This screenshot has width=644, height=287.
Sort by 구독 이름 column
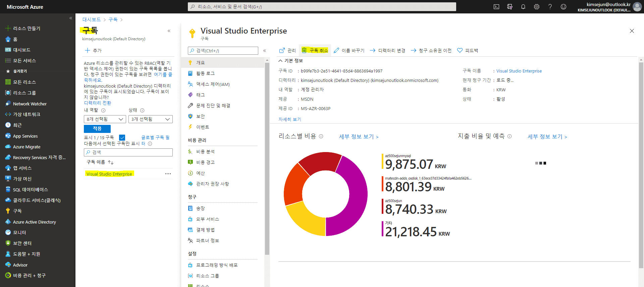coord(100,162)
